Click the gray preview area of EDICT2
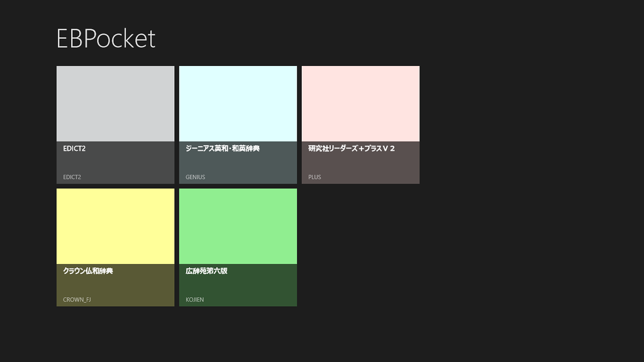Viewport: 644px width, 362px height. click(x=114, y=102)
